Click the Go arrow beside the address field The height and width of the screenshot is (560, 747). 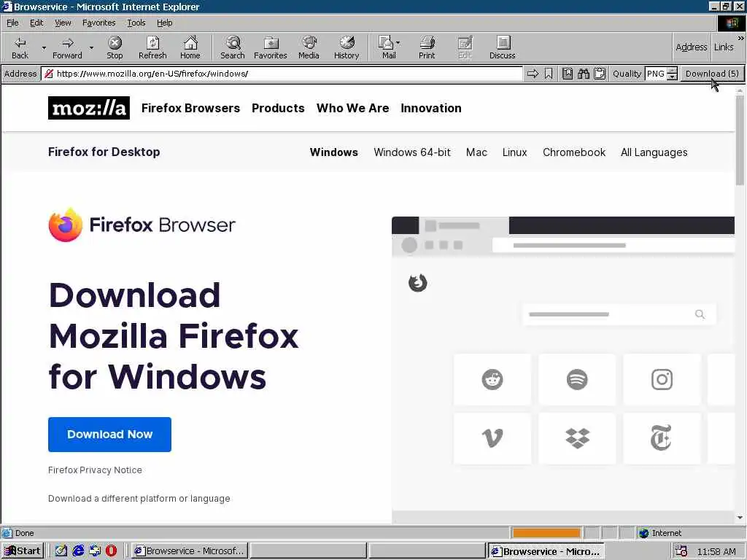(533, 74)
